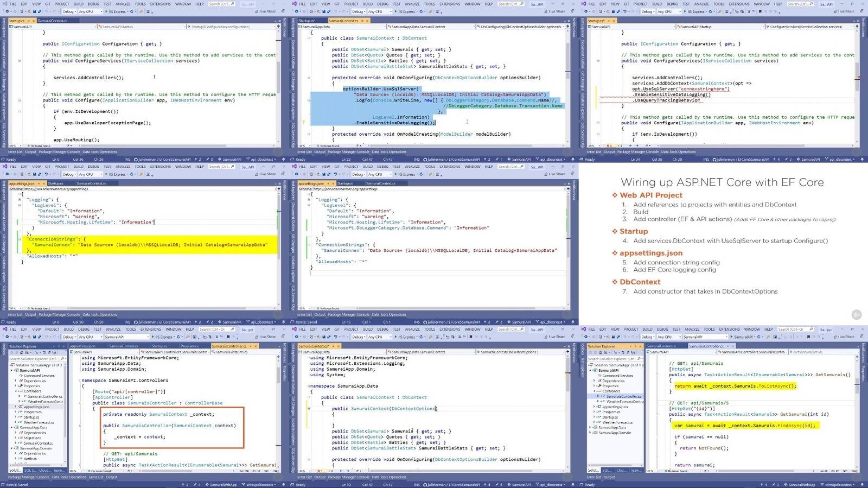
Task: Click search magnifier in Solution Explorer beside FindAsync code
Action: pyautogui.click(x=640, y=359)
